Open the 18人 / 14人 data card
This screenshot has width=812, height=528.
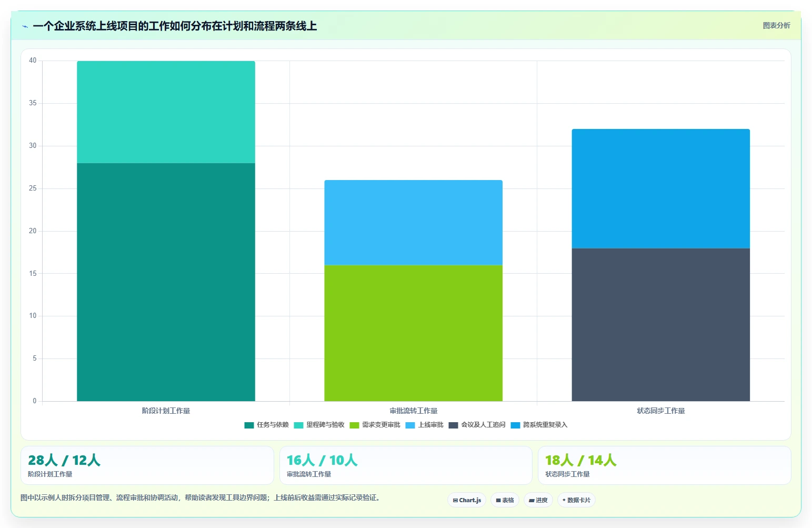point(664,465)
